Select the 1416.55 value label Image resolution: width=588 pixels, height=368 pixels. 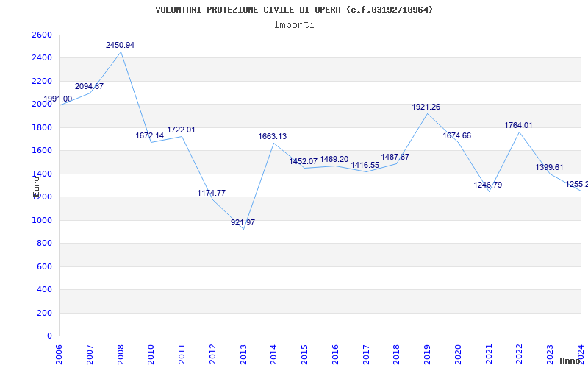(365, 165)
